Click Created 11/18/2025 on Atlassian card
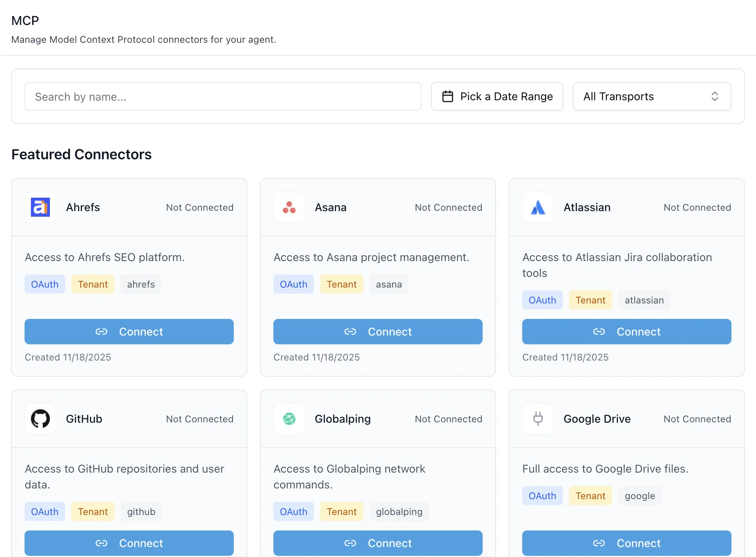Viewport: 756px width, 557px height. click(x=565, y=357)
